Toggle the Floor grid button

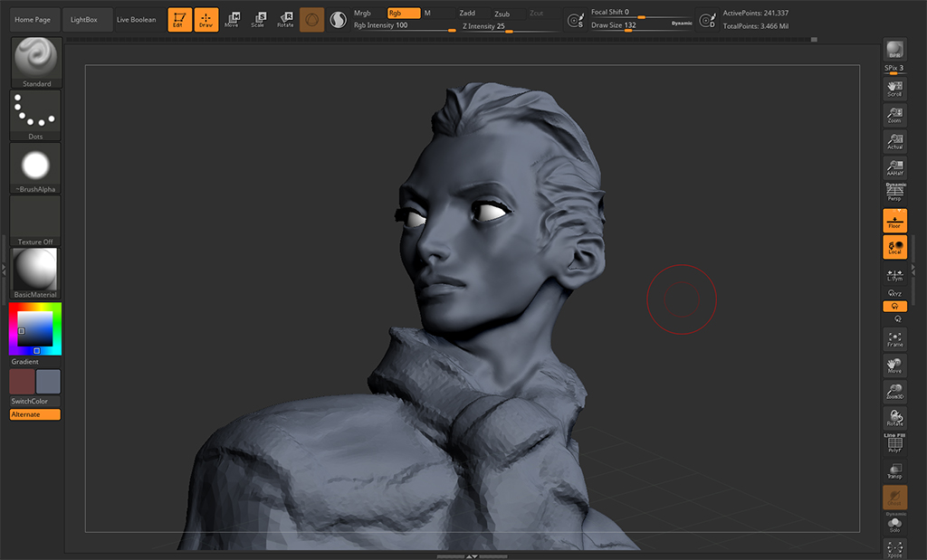click(894, 221)
